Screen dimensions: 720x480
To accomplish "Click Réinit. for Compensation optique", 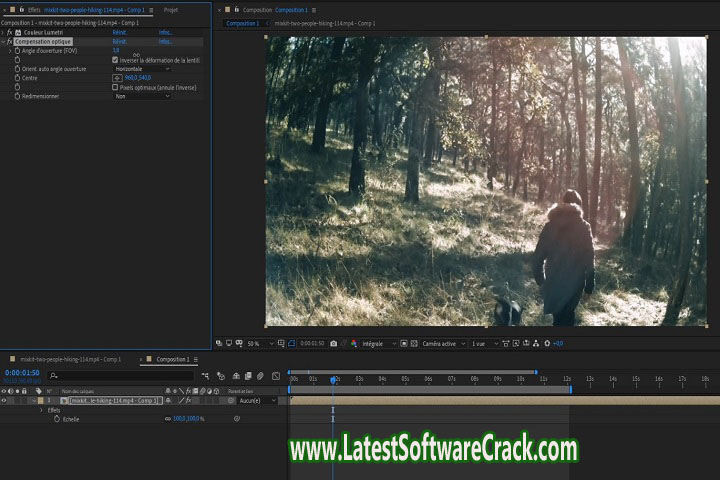I will coord(120,42).
